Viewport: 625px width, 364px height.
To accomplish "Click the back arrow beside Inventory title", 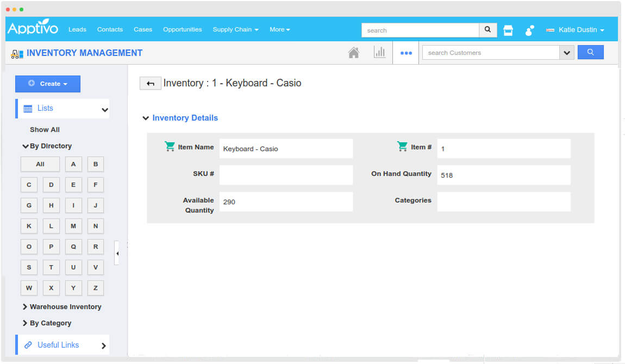I will pyautogui.click(x=150, y=84).
